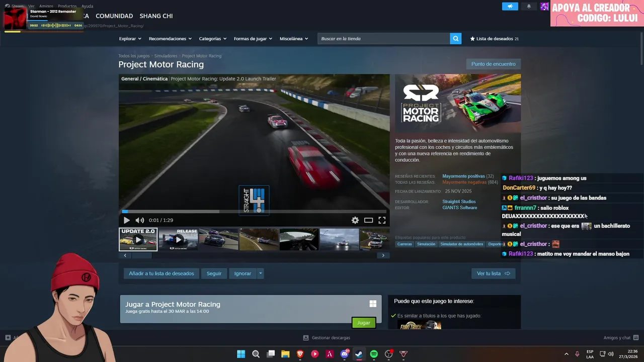
Task: Click Añadir a tu lista de deseados
Action: 161,274
